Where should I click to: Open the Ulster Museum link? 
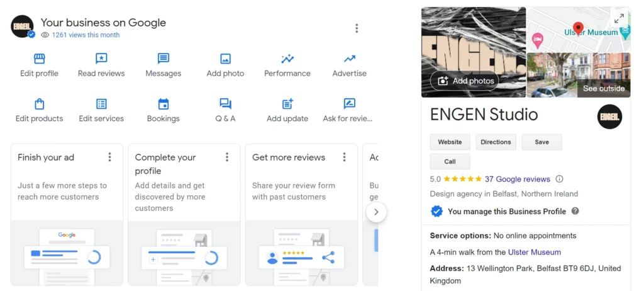click(x=535, y=252)
